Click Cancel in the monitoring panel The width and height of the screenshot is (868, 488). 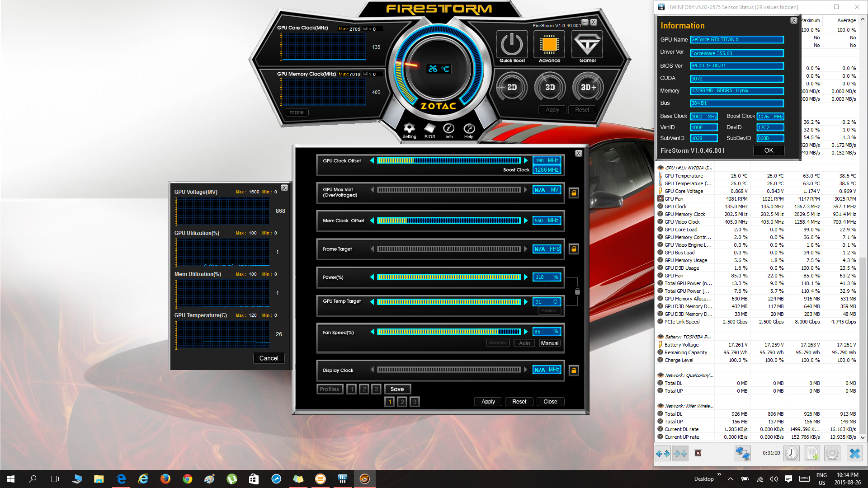[269, 358]
